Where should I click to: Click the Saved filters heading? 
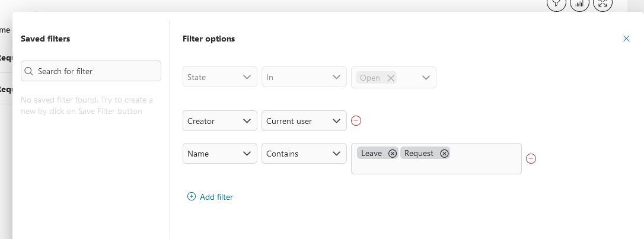pyautogui.click(x=46, y=39)
